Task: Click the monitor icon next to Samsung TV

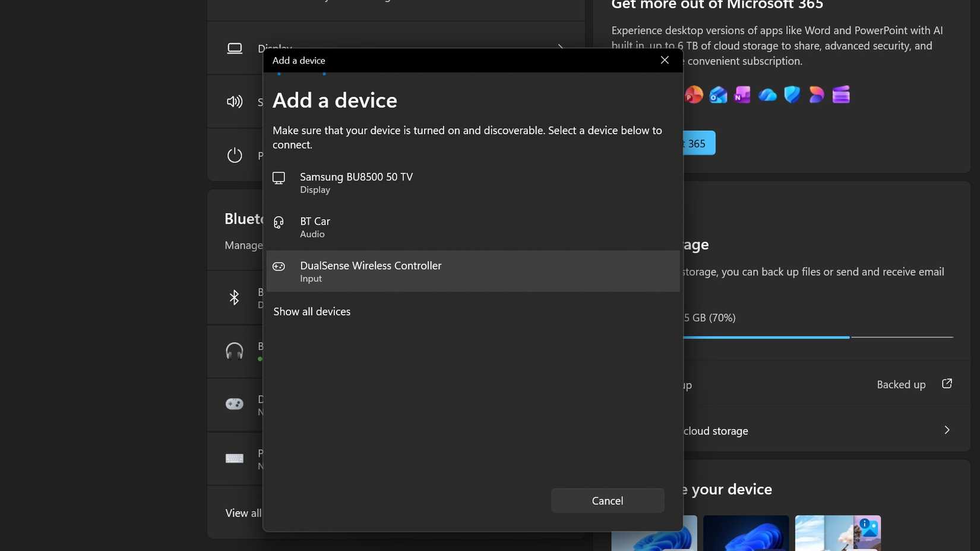Action: click(279, 178)
